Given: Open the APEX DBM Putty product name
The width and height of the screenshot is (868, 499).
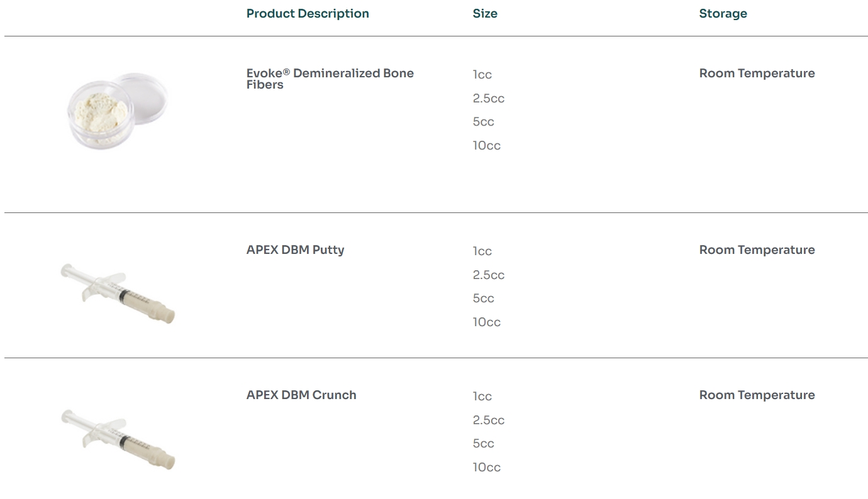Looking at the screenshot, I should point(295,249).
